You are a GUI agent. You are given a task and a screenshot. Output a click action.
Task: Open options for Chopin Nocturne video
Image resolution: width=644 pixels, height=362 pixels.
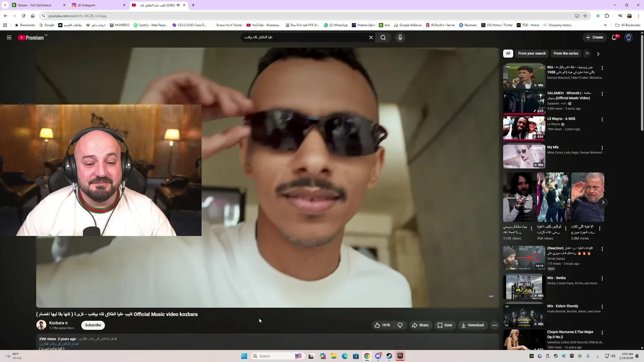point(602,333)
